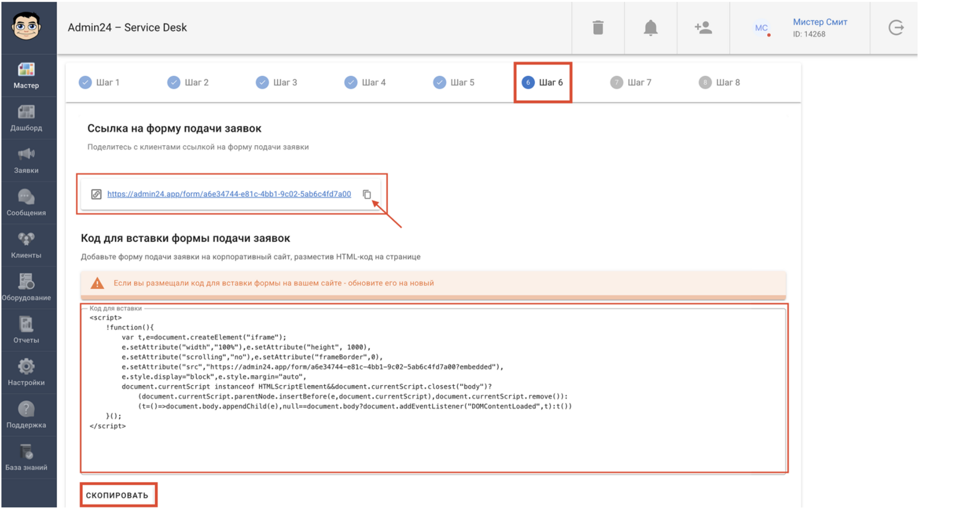Screen dimensions: 980x516
Task: Click the setAttribute("width") code line
Action: (x=246, y=347)
